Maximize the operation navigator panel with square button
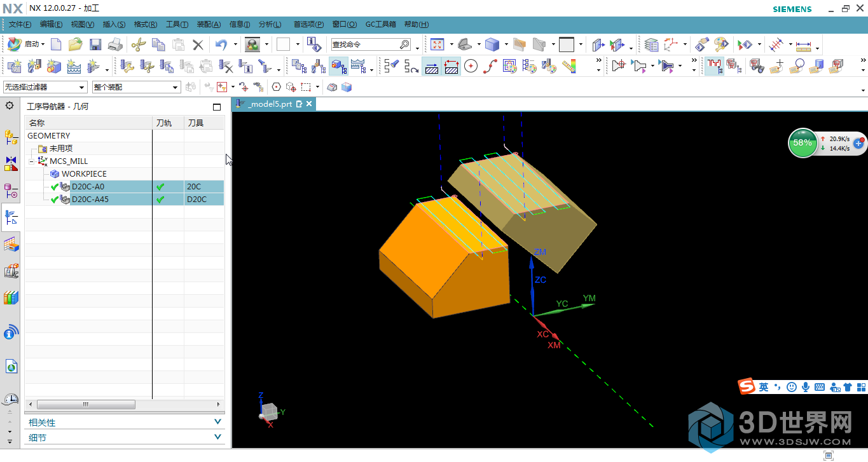This screenshot has width=868, height=462. pyautogui.click(x=217, y=107)
